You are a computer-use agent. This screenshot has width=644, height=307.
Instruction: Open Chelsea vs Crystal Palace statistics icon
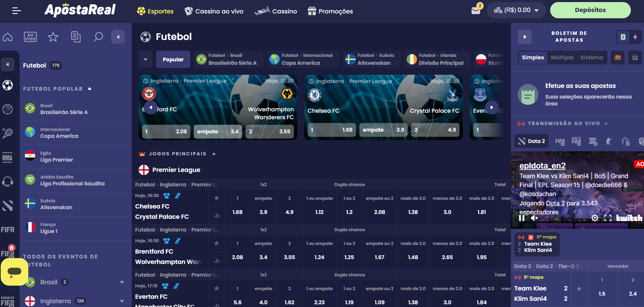click(217, 216)
